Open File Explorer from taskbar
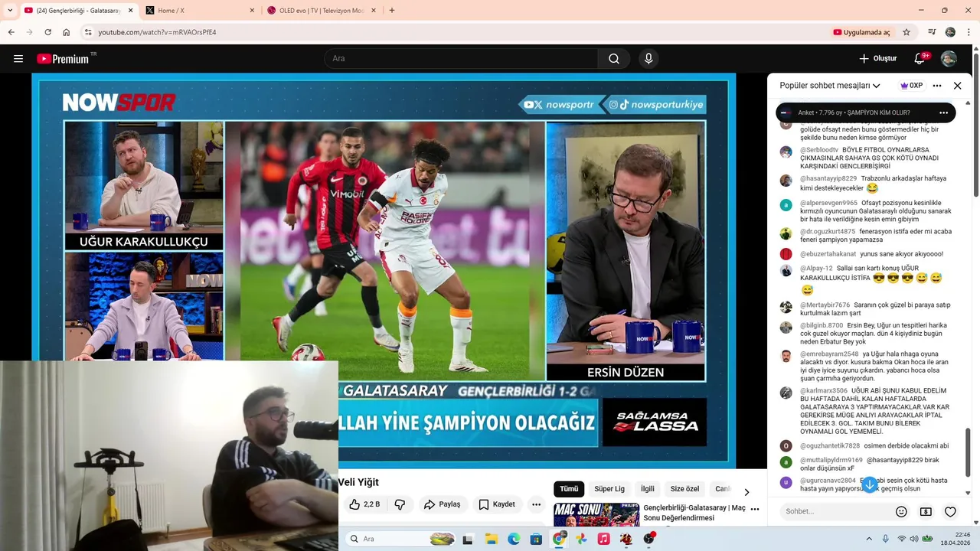Image resolution: width=980 pixels, height=551 pixels. [491, 539]
